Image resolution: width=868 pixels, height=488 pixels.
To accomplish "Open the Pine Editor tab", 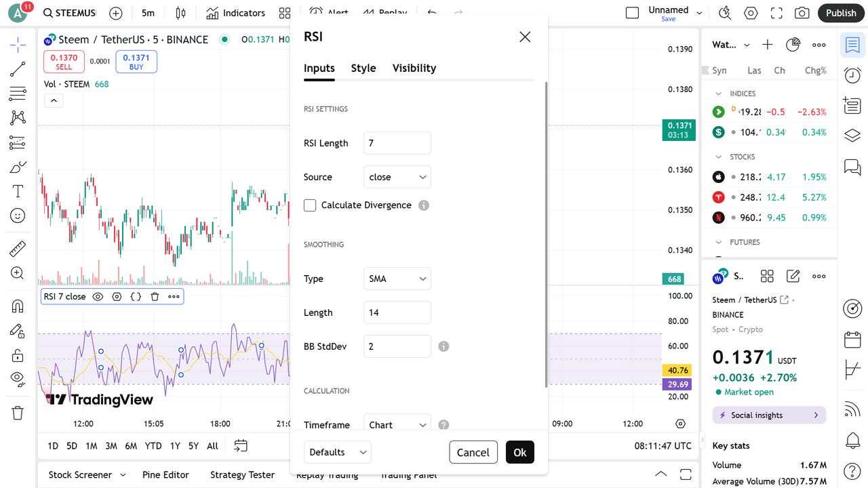I will (165, 474).
